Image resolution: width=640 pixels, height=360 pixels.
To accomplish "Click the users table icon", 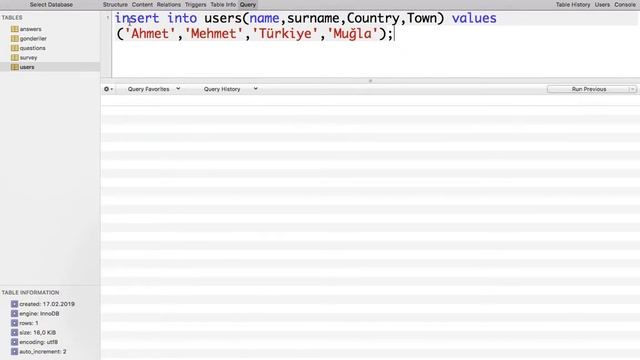I will coord(15,67).
